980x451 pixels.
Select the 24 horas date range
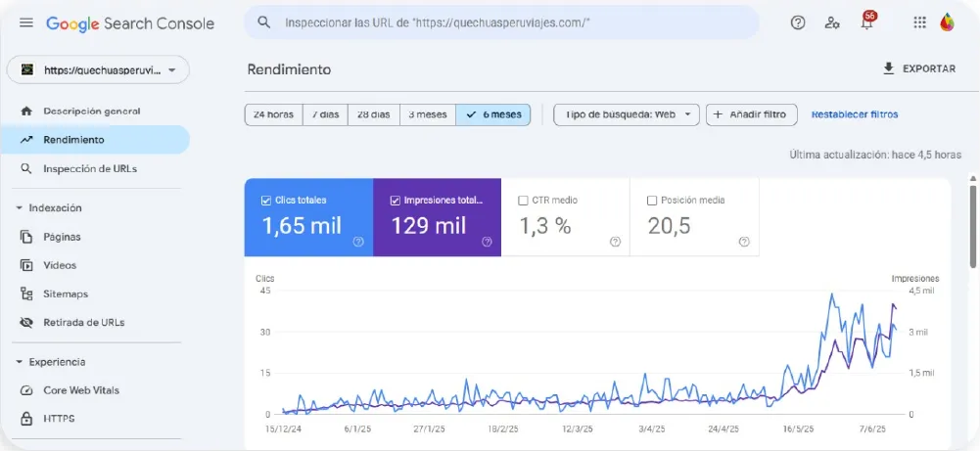tap(273, 114)
